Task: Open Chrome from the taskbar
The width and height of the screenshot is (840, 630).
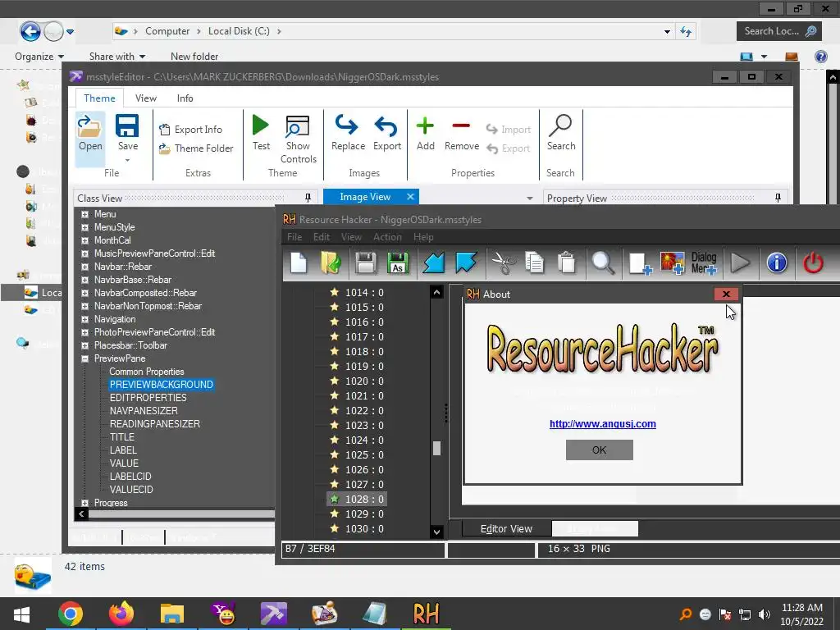Action: point(71,614)
